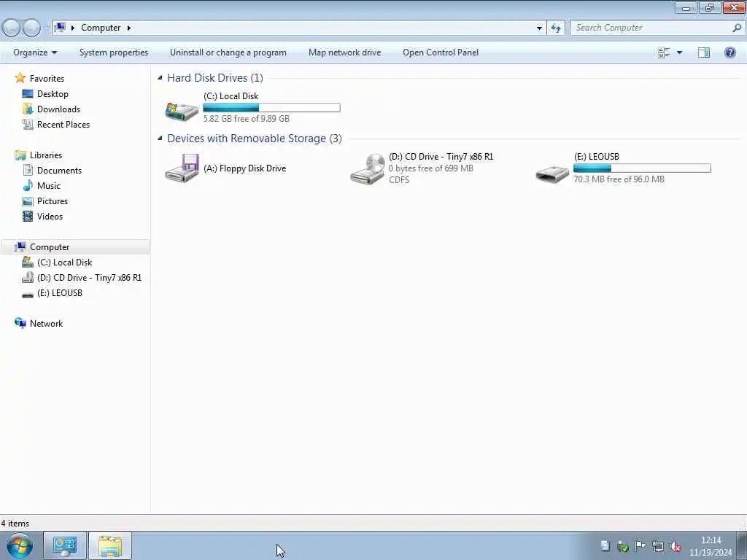Open the Windows Start orb
This screenshot has height=560, width=747.
(20, 545)
